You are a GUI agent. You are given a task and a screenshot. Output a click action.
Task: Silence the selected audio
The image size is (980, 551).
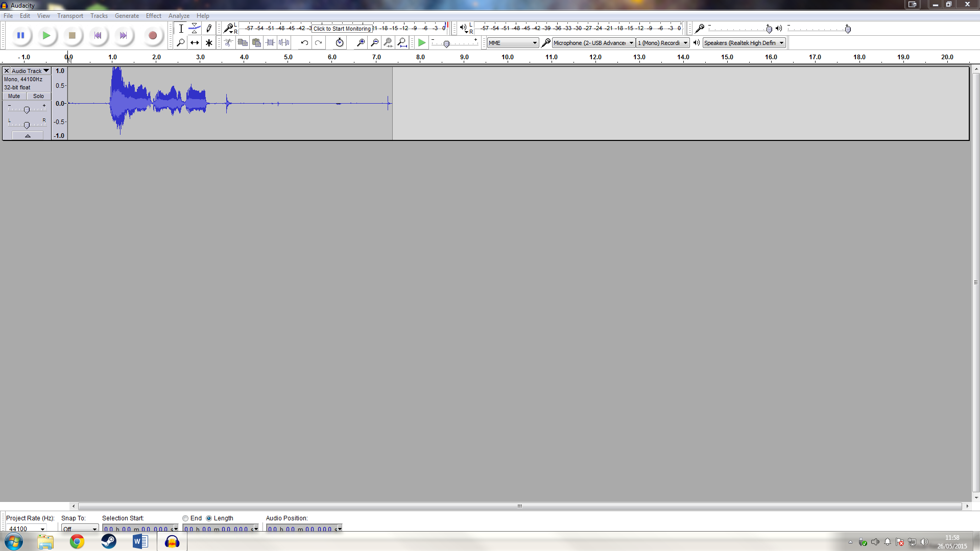click(284, 43)
